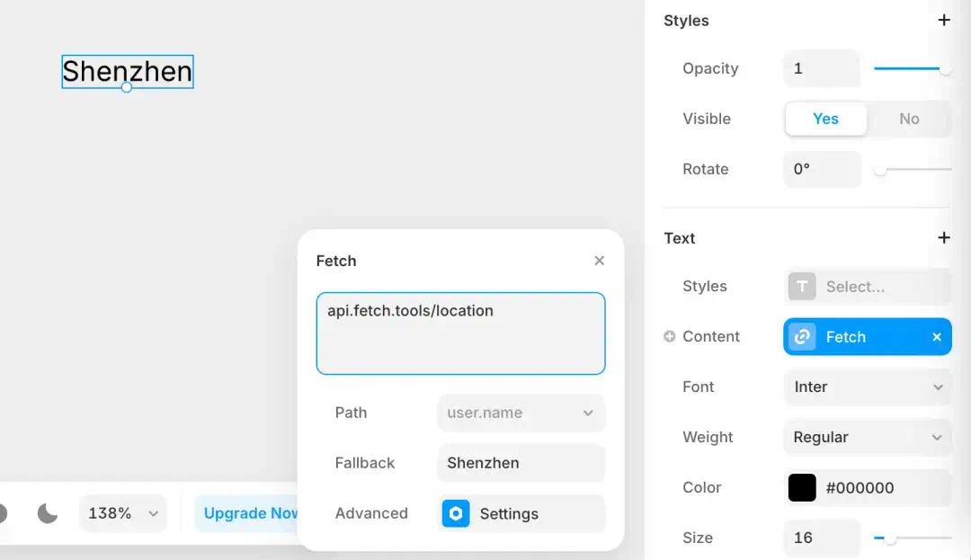Click the black color swatch
This screenshot has width=971, height=560.
(802, 487)
